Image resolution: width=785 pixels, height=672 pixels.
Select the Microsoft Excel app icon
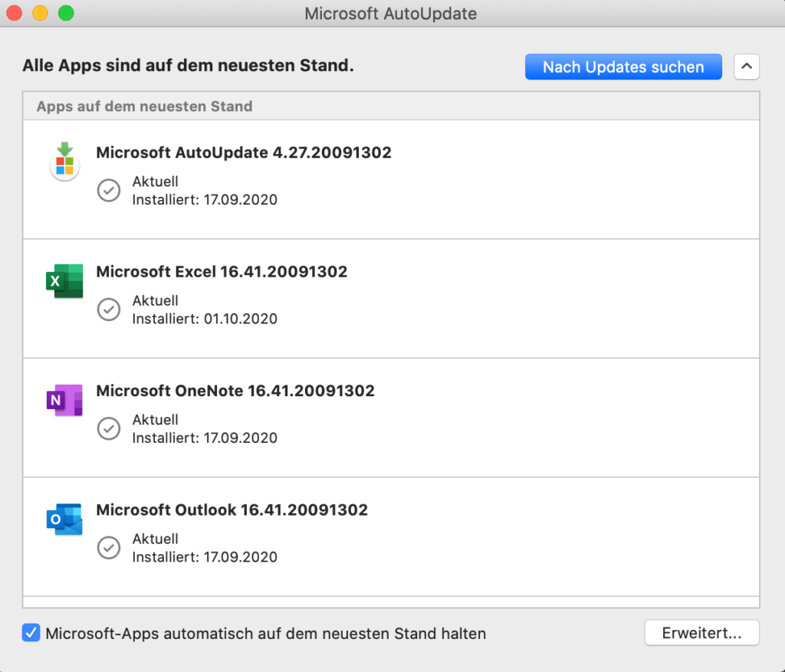[64, 281]
